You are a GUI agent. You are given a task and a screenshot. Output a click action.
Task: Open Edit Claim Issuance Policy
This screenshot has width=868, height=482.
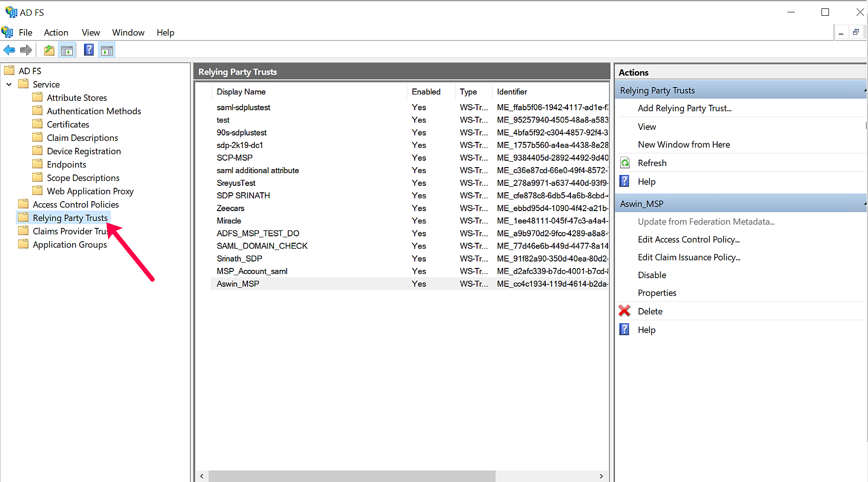tap(689, 258)
